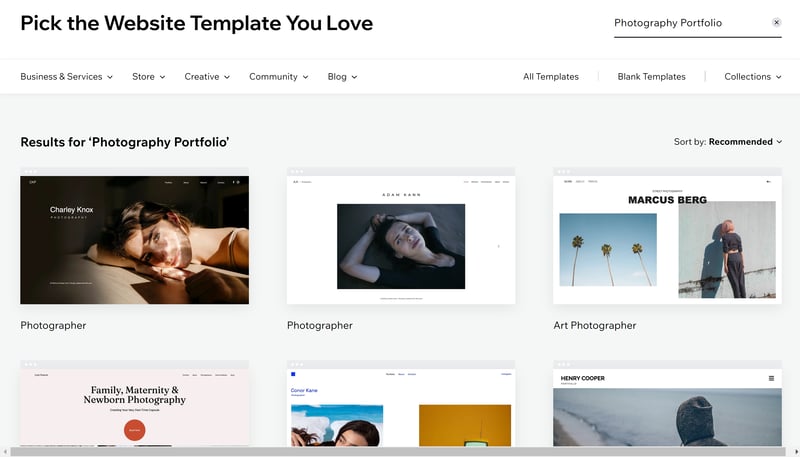Expand the Business & Services menu
800x457 pixels.
66,77
